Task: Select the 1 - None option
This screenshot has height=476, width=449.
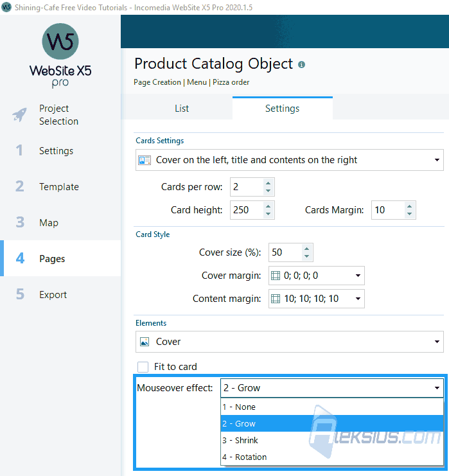Action: pos(332,407)
